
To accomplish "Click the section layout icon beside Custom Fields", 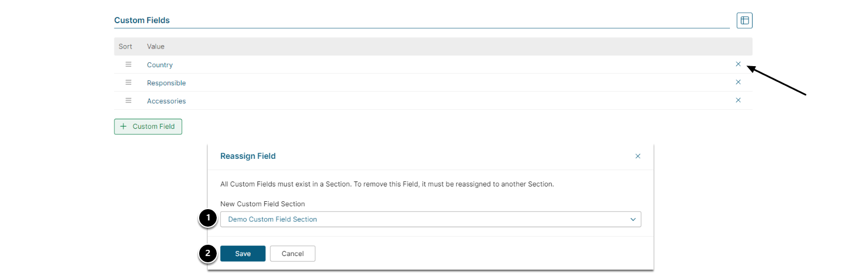I will point(744,20).
